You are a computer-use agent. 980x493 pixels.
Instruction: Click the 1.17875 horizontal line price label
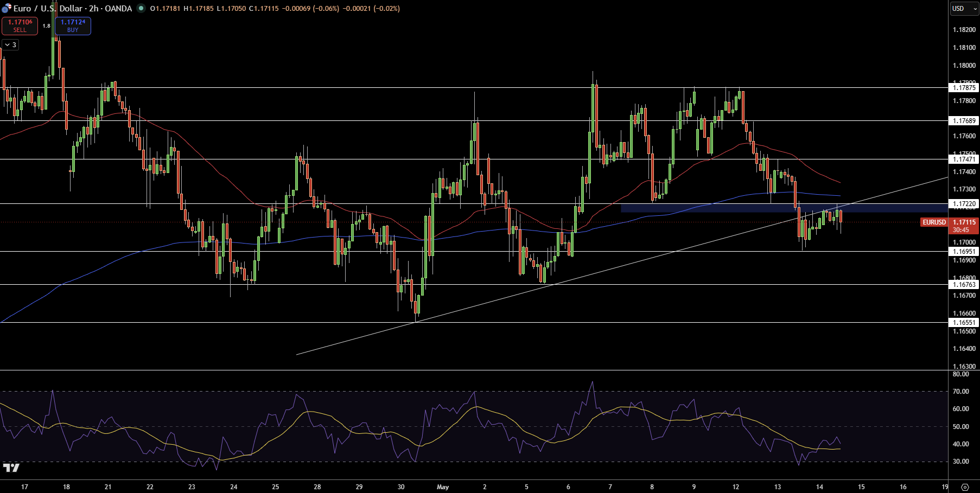pyautogui.click(x=964, y=87)
